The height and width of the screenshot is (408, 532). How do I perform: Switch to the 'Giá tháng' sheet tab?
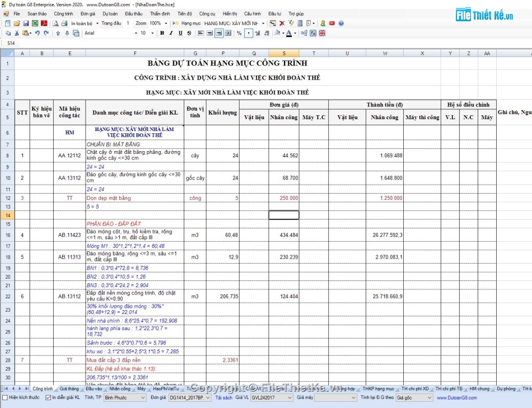pos(69,388)
